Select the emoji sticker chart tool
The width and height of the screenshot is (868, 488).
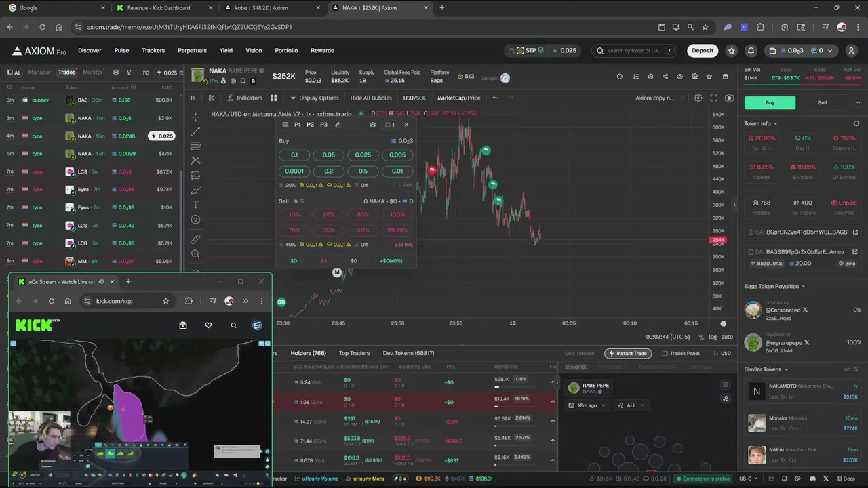coord(195,220)
